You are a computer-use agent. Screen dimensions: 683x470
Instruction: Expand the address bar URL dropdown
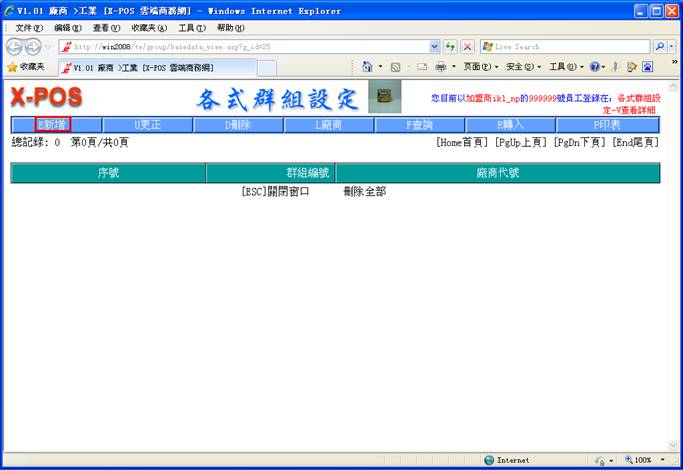(435, 47)
